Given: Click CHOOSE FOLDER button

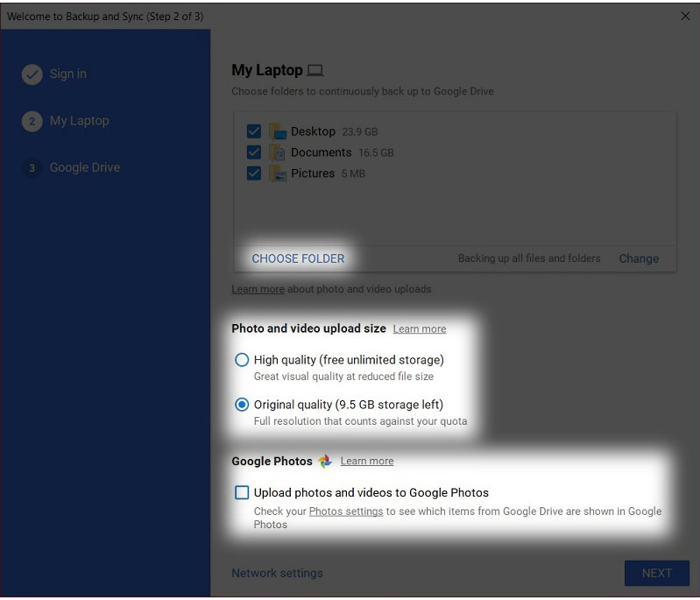Looking at the screenshot, I should coord(298,258).
